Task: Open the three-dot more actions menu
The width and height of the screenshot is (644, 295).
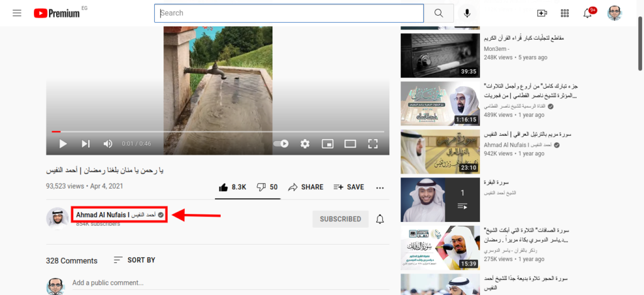Action: click(380, 187)
